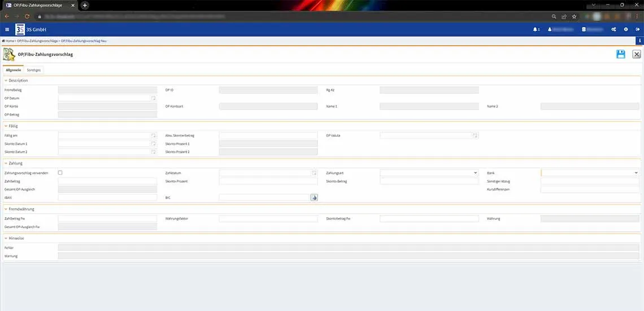Open OP/Fibu-Zahlungsvorschläge breadcrumb link
This screenshot has width=644, height=311.
pos(37,41)
